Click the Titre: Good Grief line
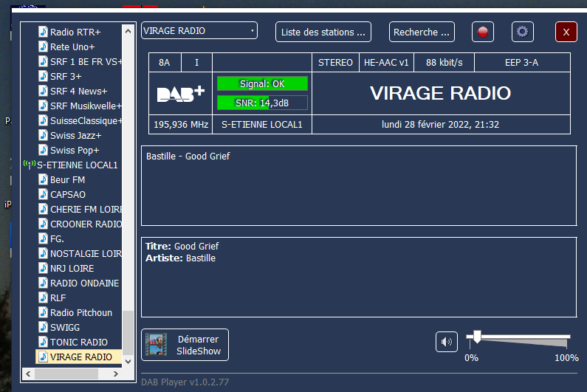 coord(182,247)
